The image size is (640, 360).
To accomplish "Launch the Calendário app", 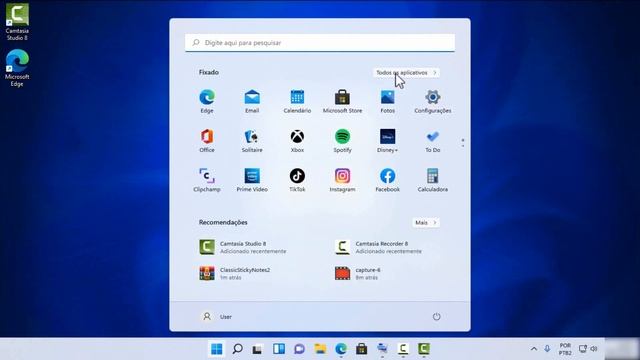I will 297,101.
